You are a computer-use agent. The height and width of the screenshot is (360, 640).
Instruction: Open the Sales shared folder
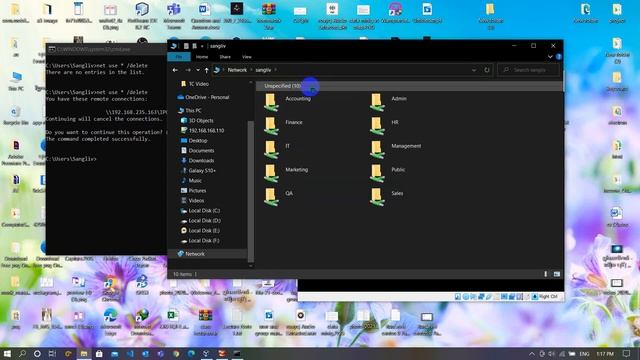(x=387, y=197)
